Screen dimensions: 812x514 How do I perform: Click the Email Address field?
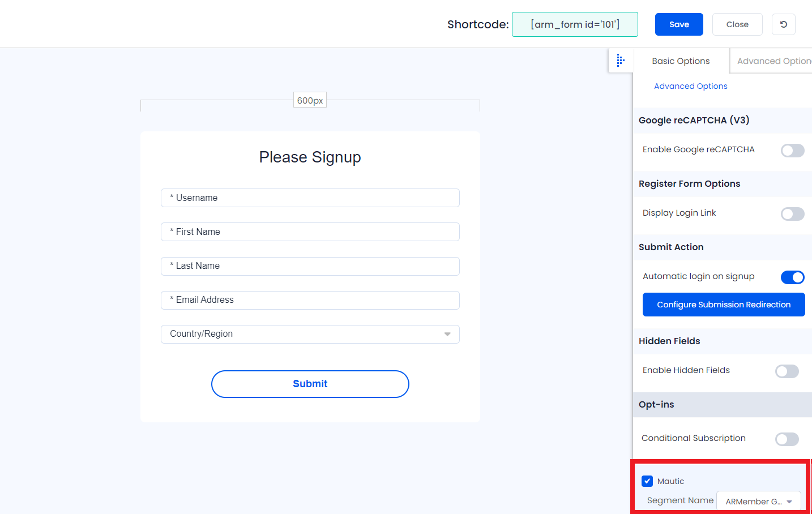pos(310,300)
